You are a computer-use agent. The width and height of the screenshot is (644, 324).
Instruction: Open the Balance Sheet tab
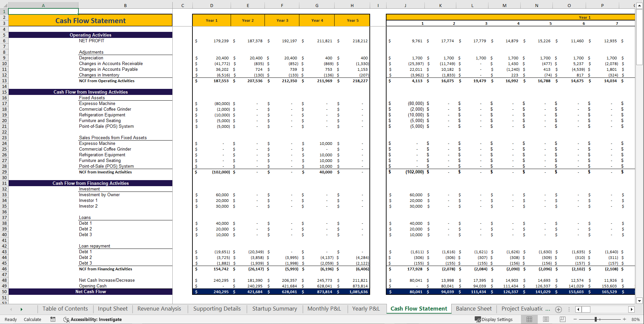(473, 309)
